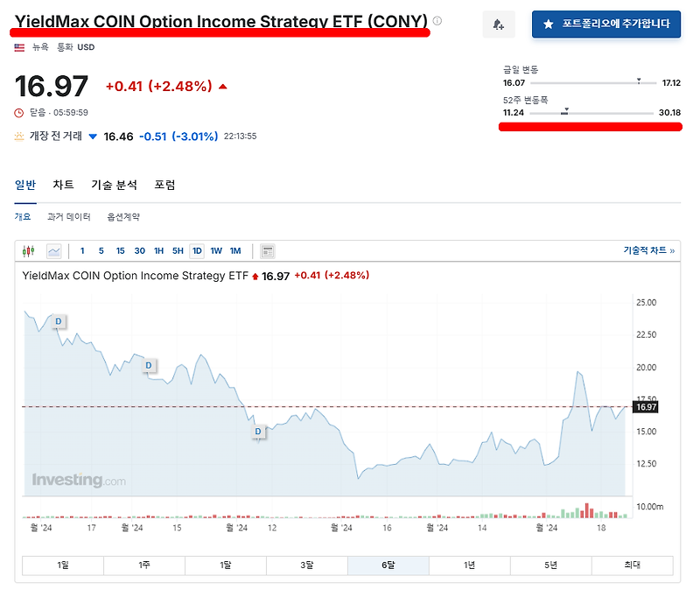The height and width of the screenshot is (590, 700).
Task: Select the candlestick chart type icon
Action: click(x=29, y=251)
